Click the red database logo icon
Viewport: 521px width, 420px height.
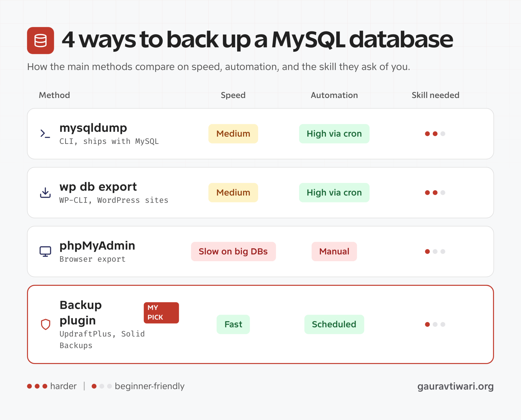40,40
